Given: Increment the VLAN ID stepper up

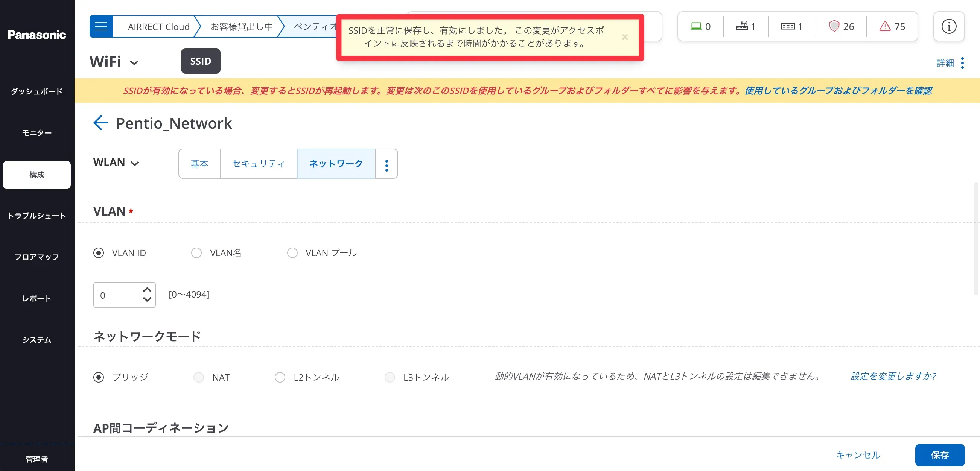Looking at the screenshot, I should coord(147,290).
